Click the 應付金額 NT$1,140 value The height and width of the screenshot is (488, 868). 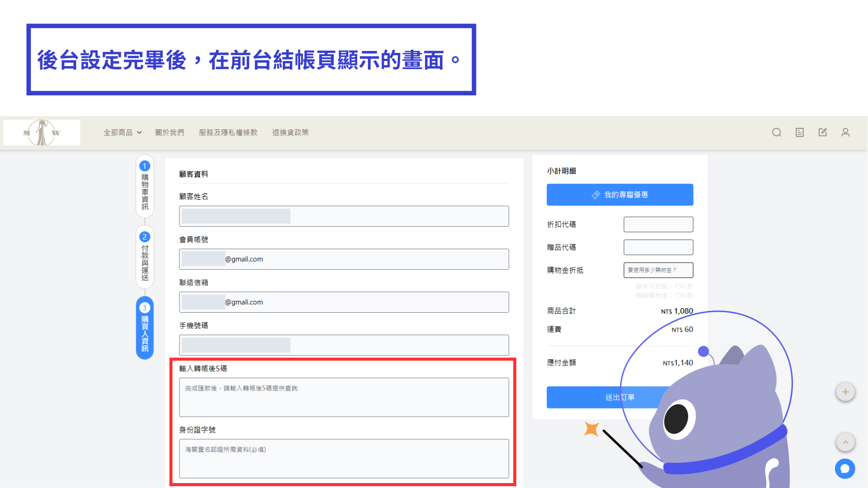pos(678,363)
